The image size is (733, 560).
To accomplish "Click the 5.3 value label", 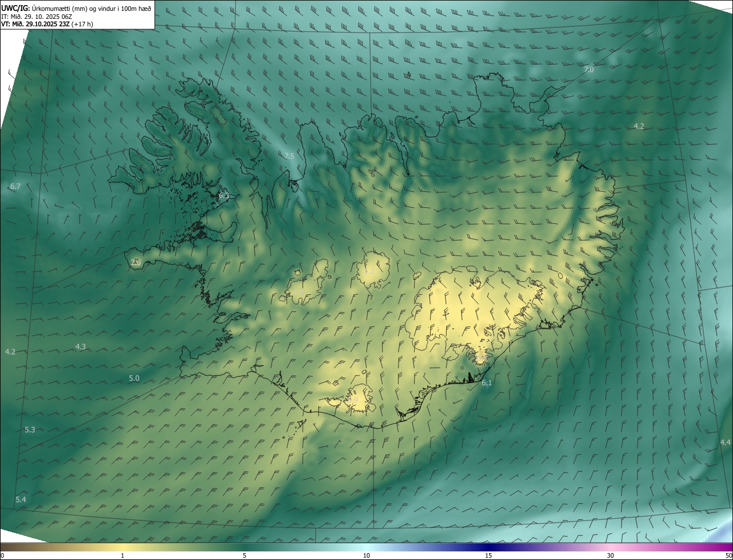I will (x=30, y=429).
